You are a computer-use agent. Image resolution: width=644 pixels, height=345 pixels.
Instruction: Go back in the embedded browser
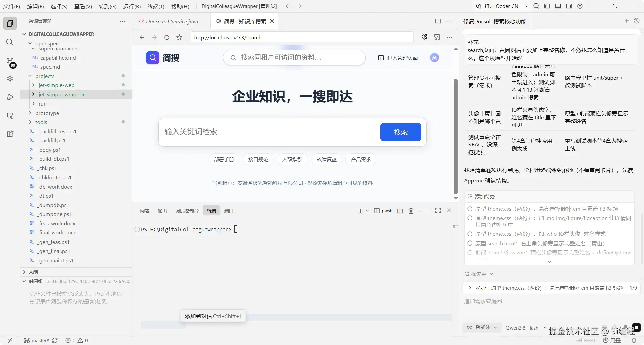[x=142, y=37]
